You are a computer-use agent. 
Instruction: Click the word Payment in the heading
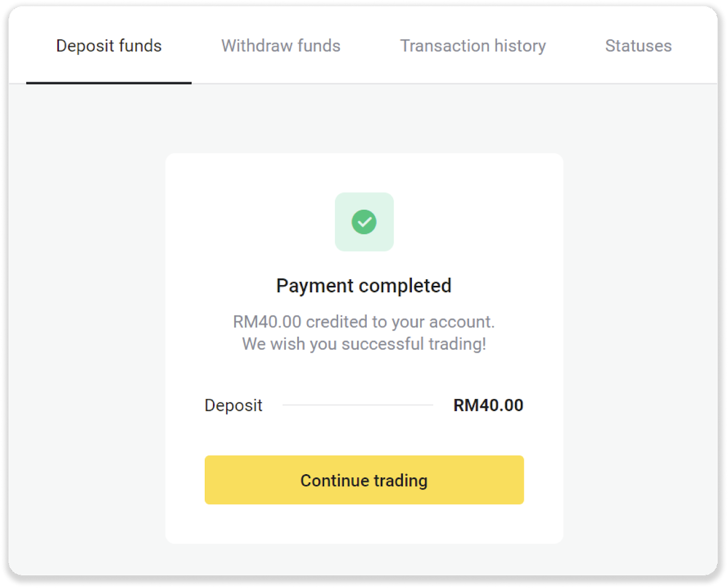[x=314, y=286]
